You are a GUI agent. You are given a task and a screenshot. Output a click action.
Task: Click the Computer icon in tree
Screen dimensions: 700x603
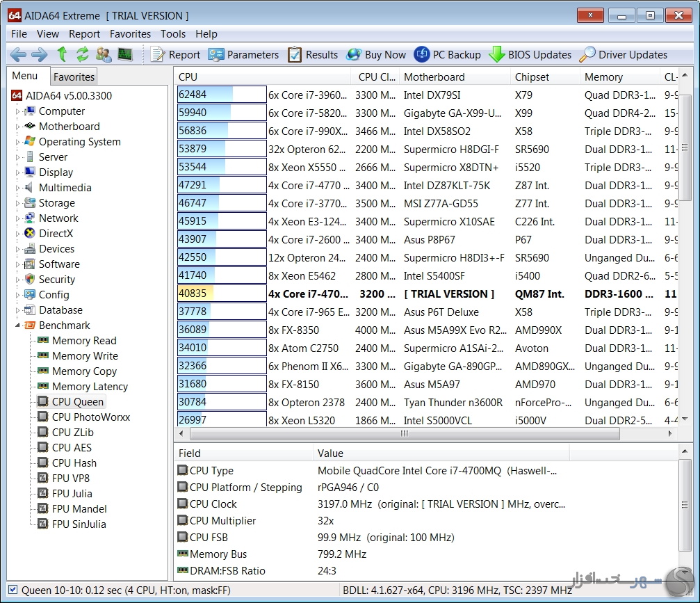(29, 111)
